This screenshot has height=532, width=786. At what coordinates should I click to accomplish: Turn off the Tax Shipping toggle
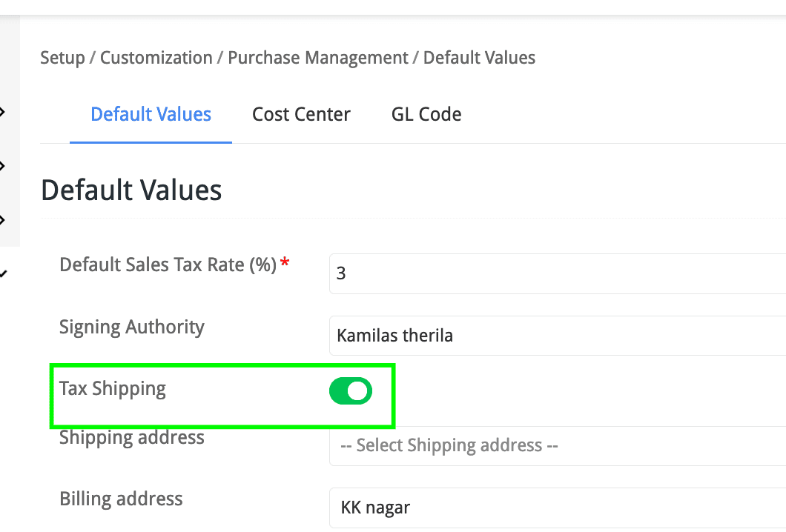click(x=350, y=391)
